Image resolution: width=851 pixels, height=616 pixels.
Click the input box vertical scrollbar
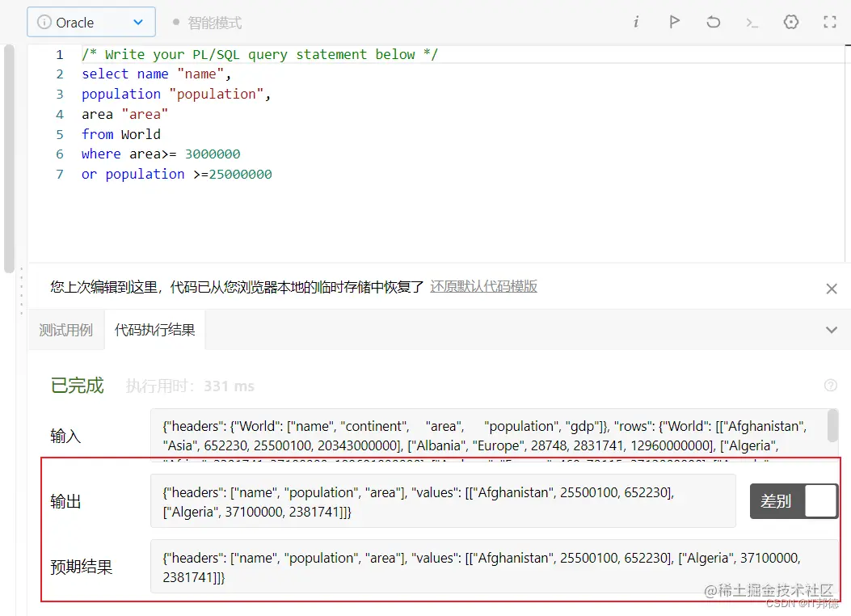pos(832,427)
